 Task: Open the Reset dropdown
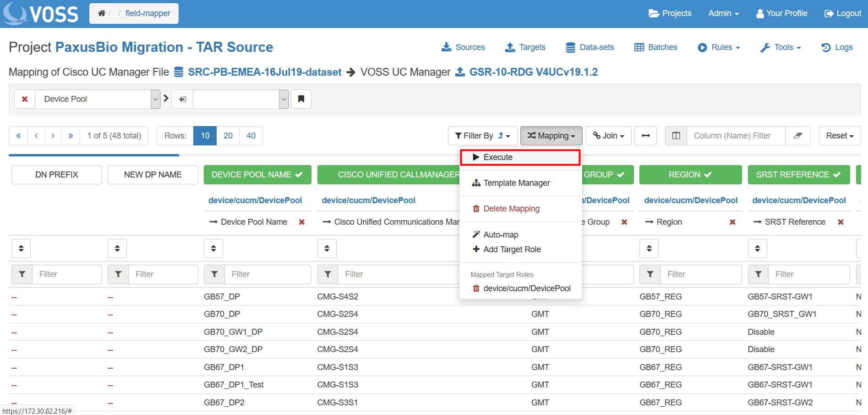(x=839, y=136)
